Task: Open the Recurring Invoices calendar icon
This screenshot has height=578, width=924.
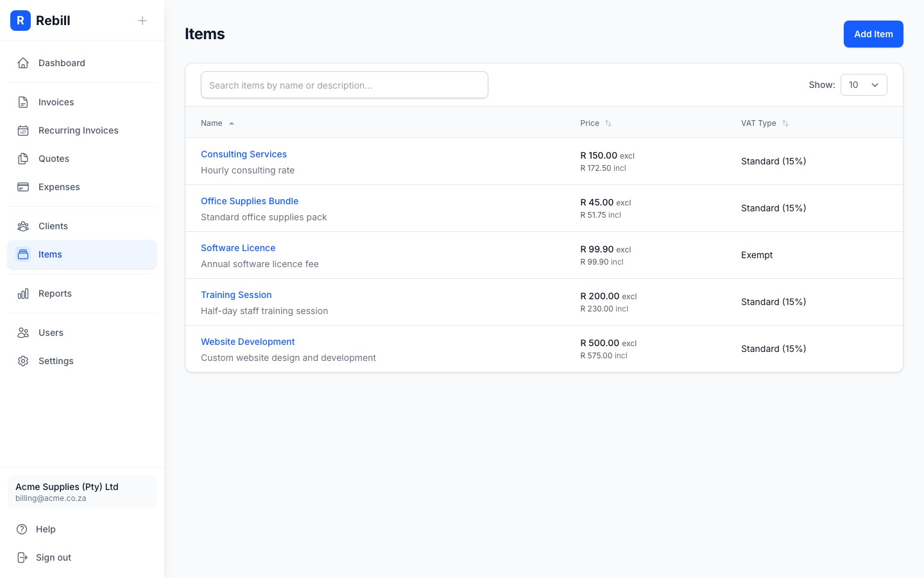Action: 23,130
